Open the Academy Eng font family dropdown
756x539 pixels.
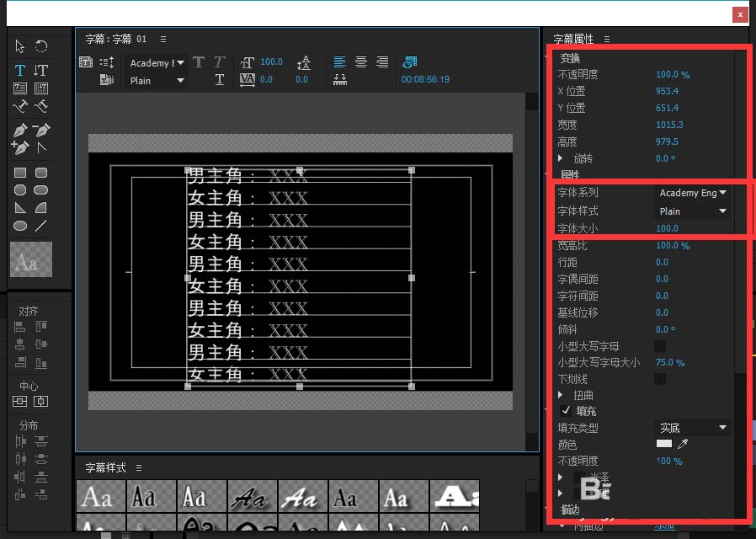pyautogui.click(x=693, y=193)
